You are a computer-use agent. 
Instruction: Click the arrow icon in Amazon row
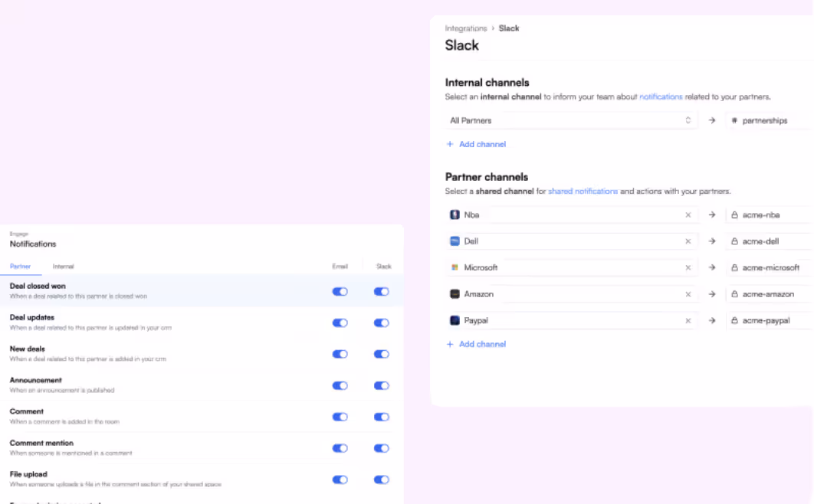click(712, 294)
